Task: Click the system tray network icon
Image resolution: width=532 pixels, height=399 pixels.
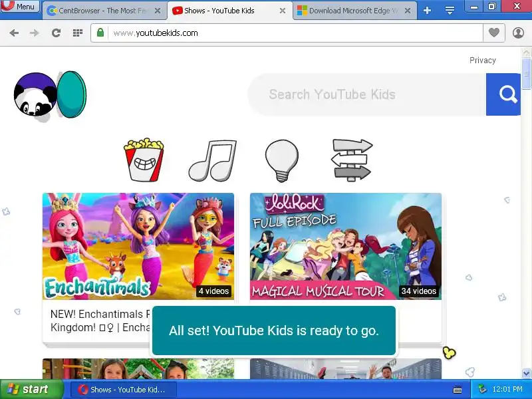Action: pos(482,389)
